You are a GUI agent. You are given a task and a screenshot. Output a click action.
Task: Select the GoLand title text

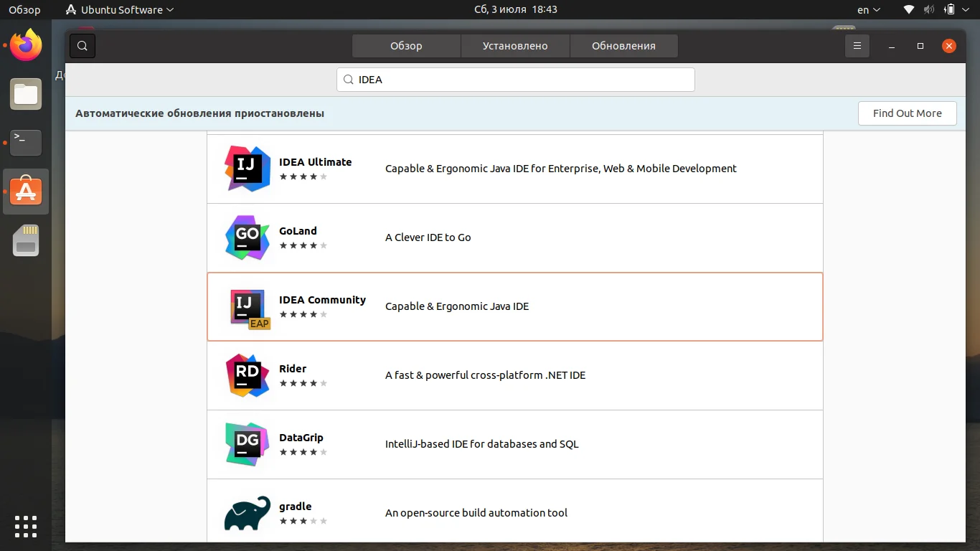pyautogui.click(x=298, y=231)
